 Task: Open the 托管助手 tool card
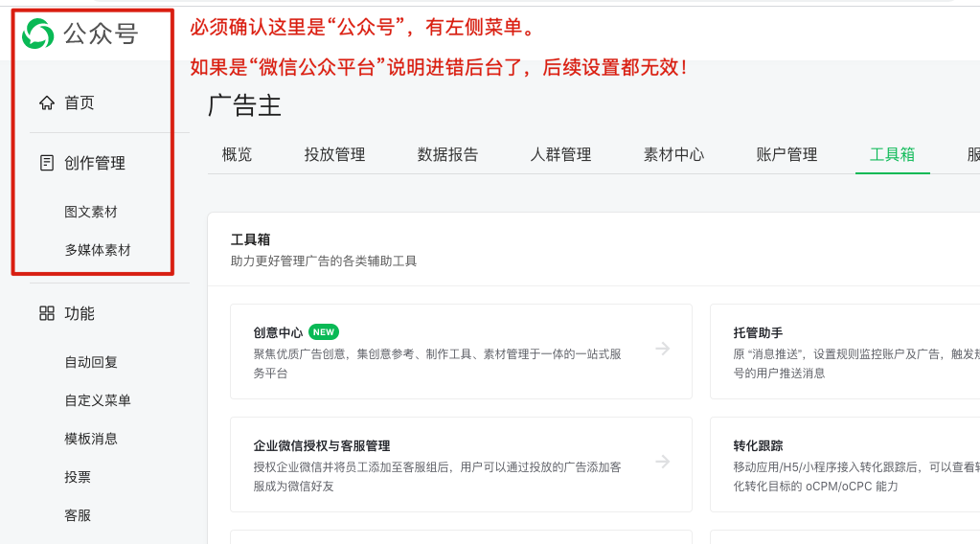[x=845, y=351]
